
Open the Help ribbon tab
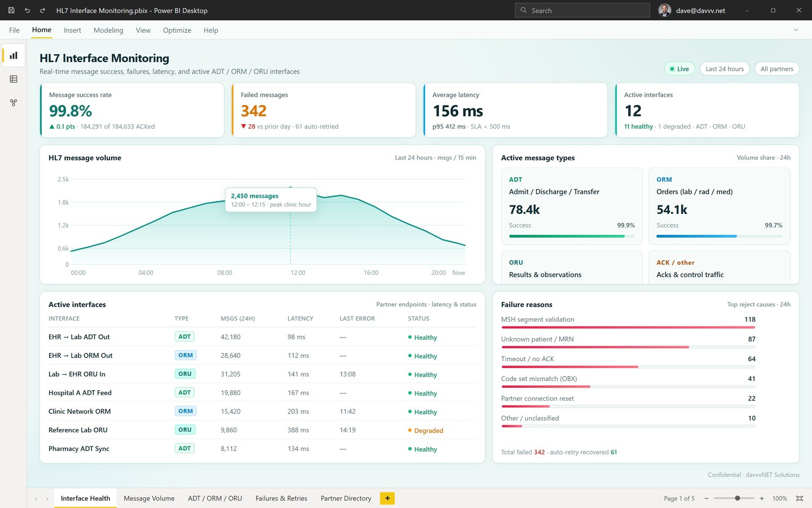[211, 30]
